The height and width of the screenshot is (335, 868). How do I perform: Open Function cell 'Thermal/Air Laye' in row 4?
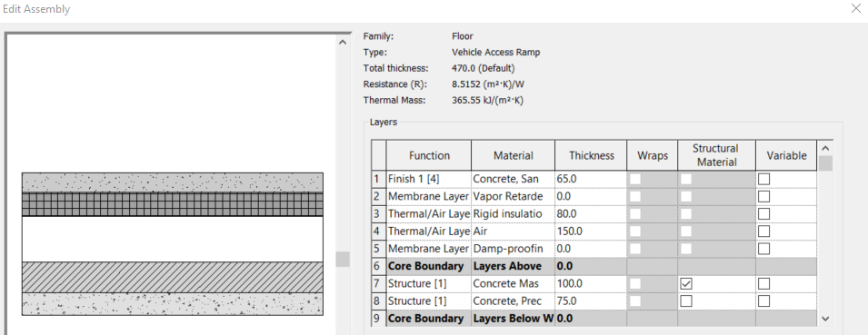click(x=429, y=232)
